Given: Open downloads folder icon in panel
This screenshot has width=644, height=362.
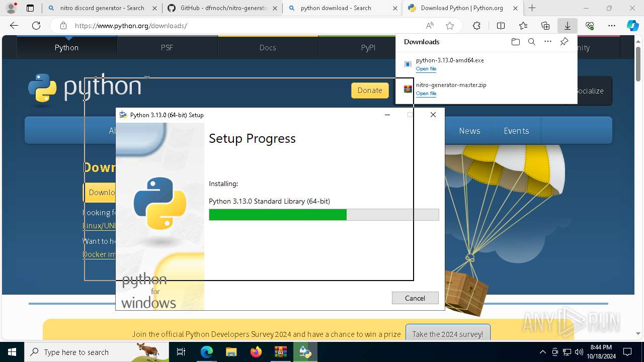Looking at the screenshot, I should coord(515,42).
